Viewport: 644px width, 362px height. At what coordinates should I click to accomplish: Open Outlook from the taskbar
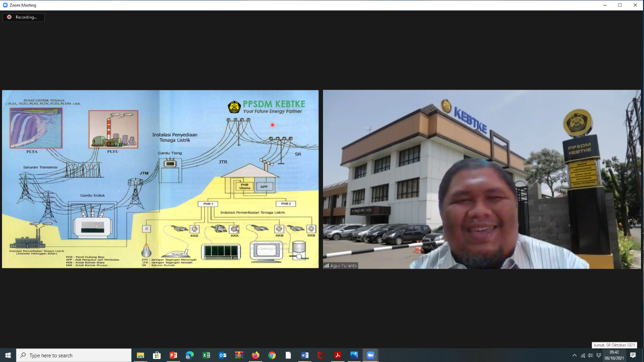(222, 355)
